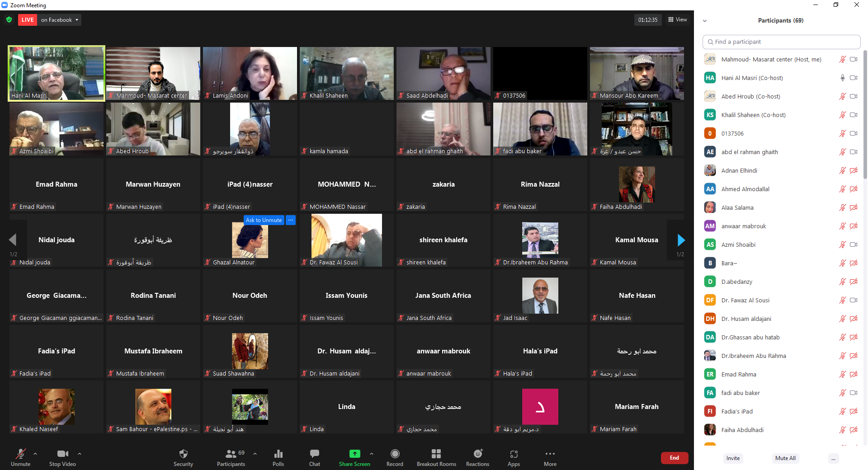Click the green Share Screen icon
This screenshot has width=868, height=470.
pos(354,454)
